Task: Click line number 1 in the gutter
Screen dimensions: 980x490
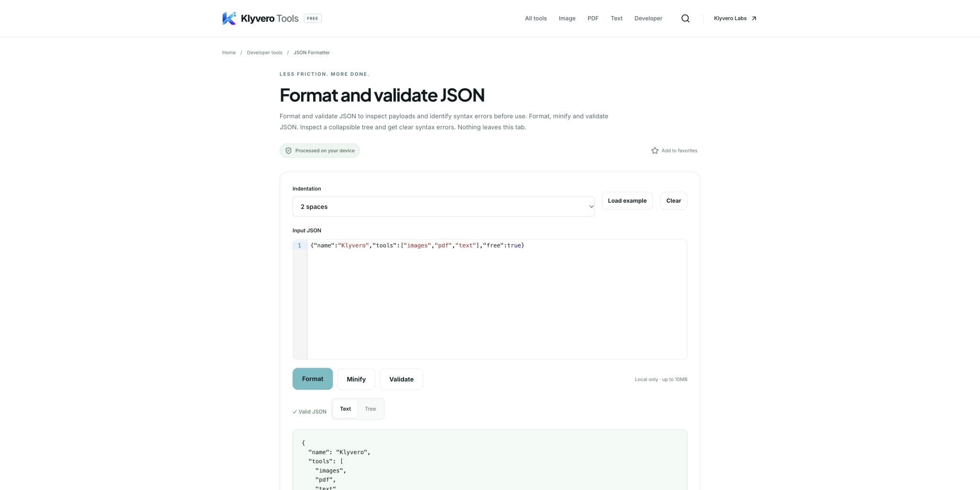Action: click(x=299, y=245)
